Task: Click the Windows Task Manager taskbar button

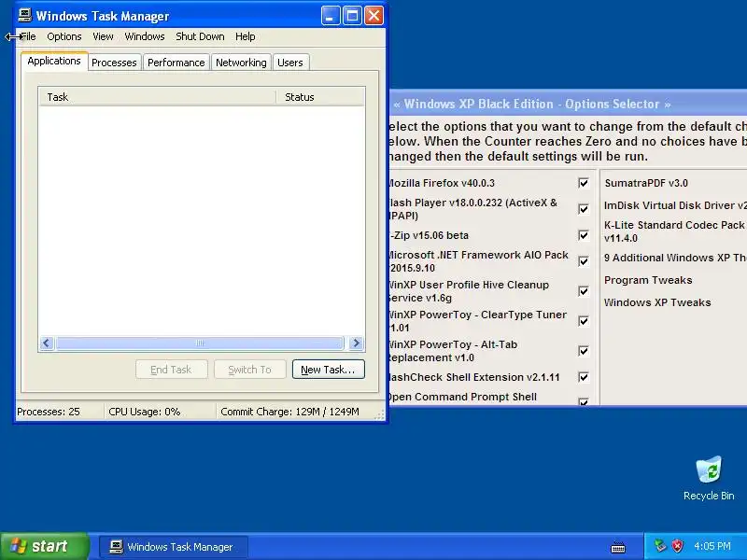Action: click(x=174, y=547)
